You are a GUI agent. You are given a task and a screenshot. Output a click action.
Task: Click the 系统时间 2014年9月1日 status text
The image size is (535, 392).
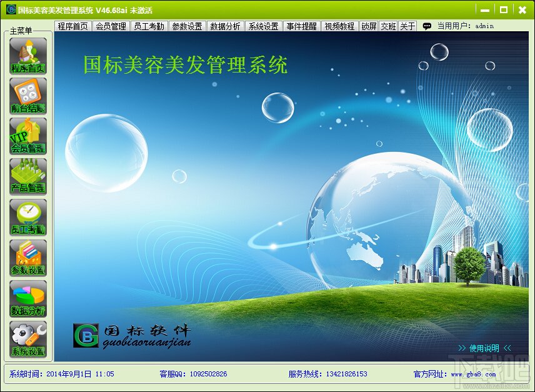point(61,374)
